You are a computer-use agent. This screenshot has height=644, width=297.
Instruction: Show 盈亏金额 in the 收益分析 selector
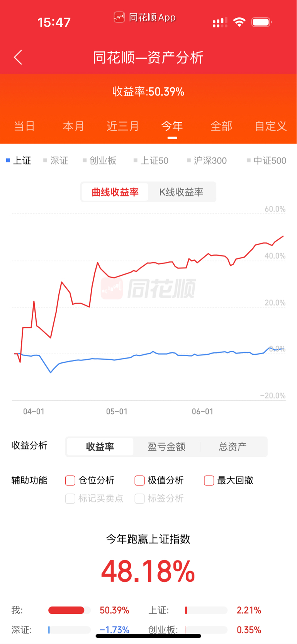pyautogui.click(x=166, y=447)
